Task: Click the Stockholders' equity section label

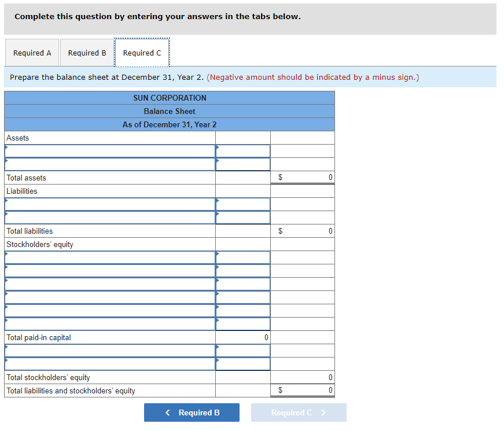Action: click(40, 245)
